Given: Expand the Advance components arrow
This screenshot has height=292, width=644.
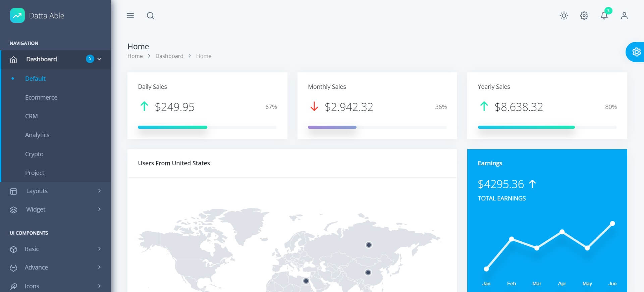Looking at the screenshot, I should click(x=99, y=267).
